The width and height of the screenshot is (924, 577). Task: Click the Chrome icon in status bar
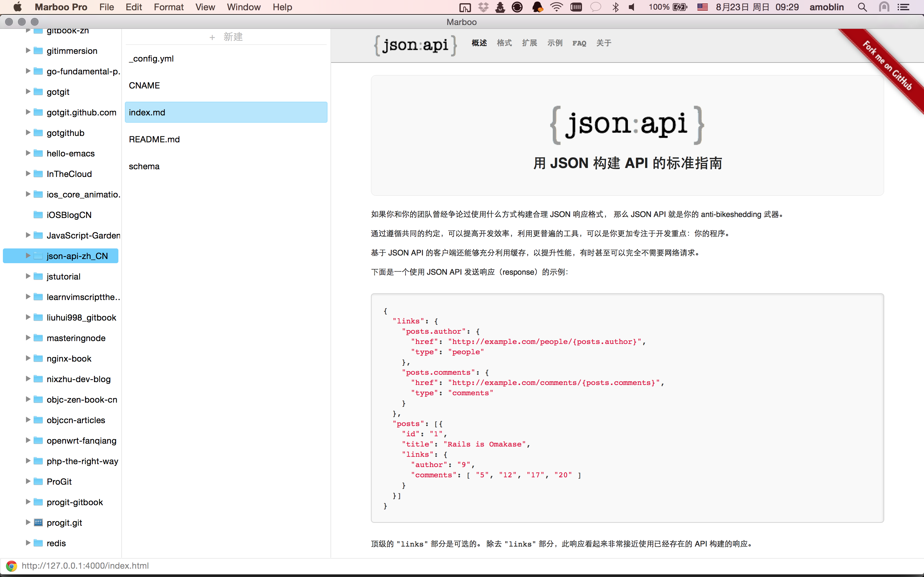coord(12,566)
